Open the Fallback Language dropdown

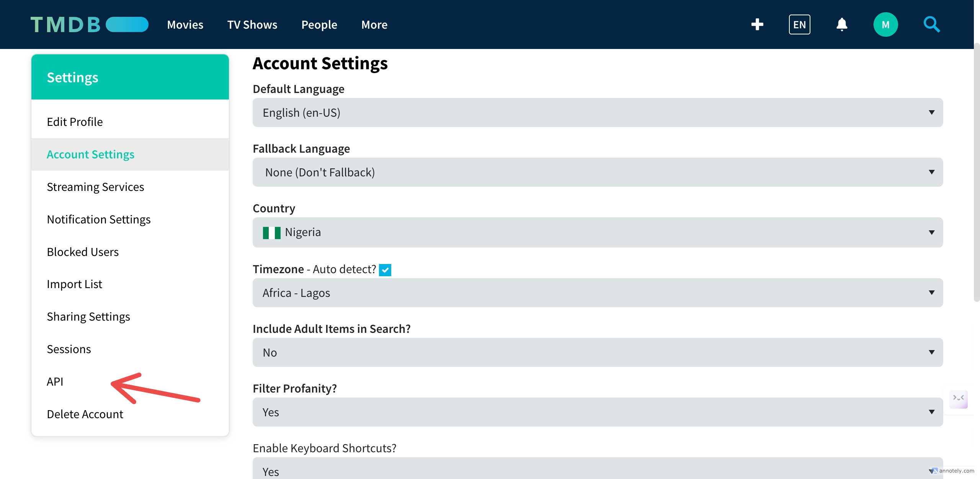(x=598, y=172)
